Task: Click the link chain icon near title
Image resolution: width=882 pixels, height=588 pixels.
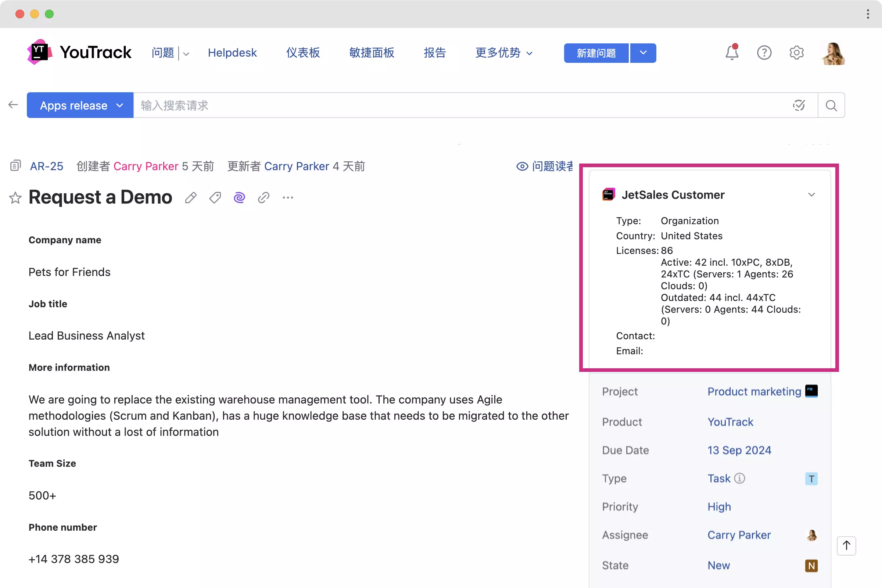Action: [x=263, y=198]
